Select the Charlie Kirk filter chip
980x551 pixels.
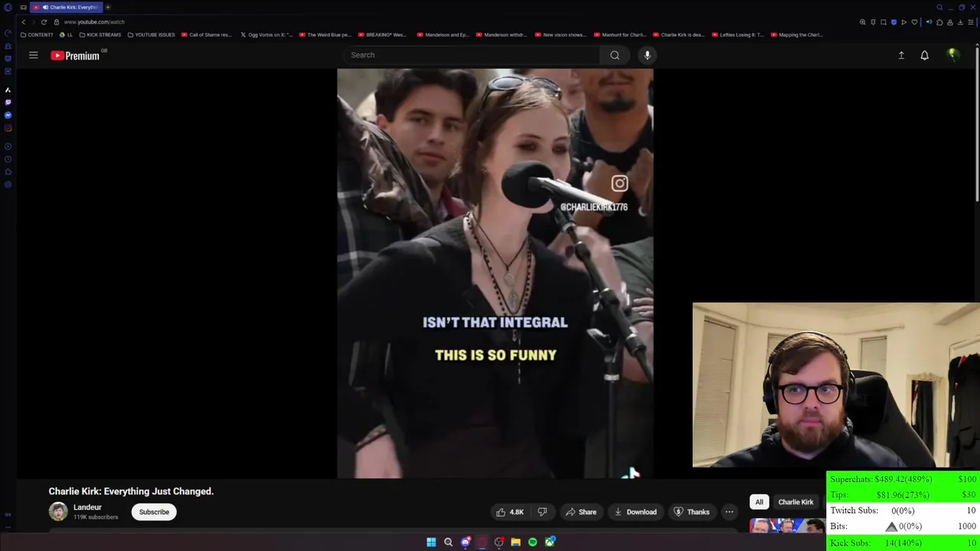(x=795, y=502)
